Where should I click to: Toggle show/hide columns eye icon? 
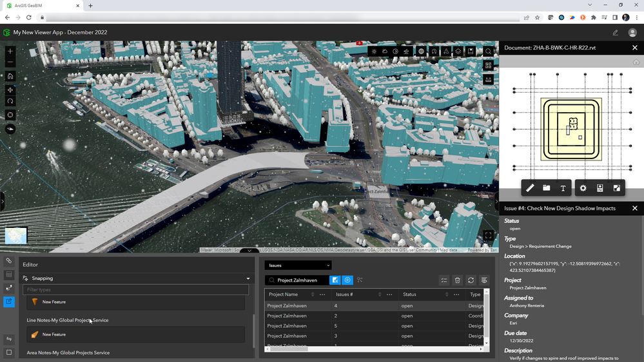[484, 280]
